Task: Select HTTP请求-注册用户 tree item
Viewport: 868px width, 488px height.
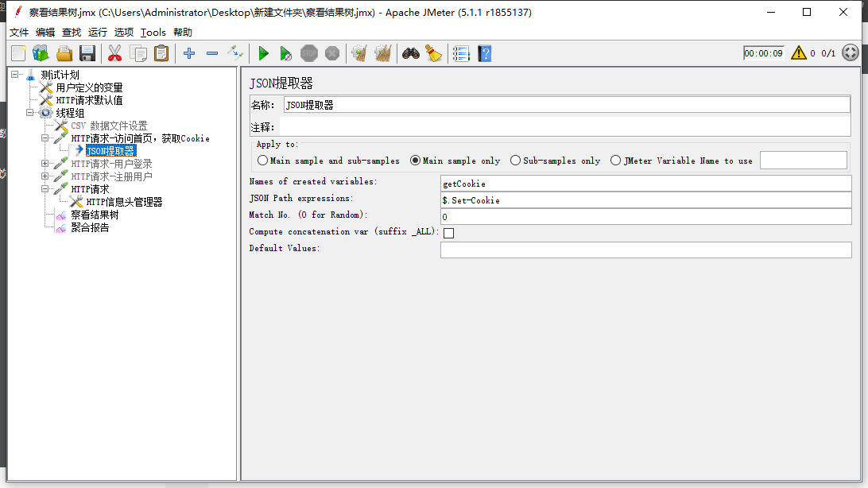Action: (111, 176)
